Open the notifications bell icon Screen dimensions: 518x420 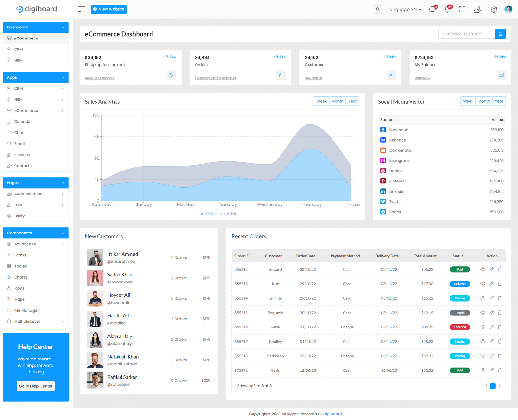[x=447, y=9]
